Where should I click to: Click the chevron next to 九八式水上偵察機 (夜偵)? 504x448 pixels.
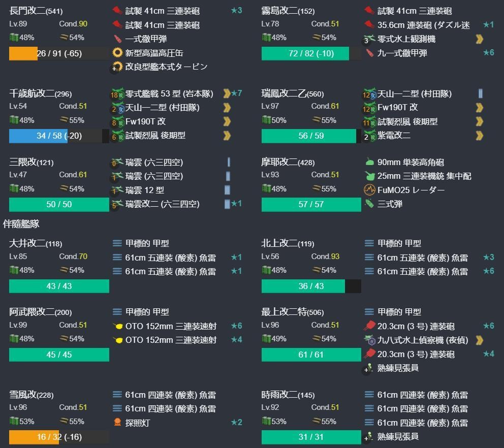click(478, 340)
